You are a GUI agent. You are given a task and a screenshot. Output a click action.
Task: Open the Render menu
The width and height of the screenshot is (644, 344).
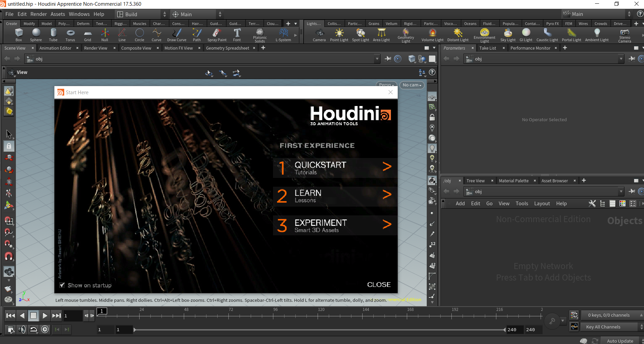pyautogui.click(x=39, y=14)
